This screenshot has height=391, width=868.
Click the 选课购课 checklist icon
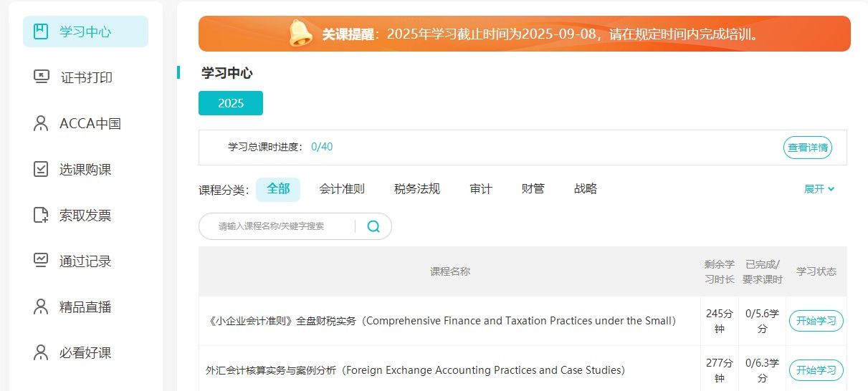click(x=41, y=169)
